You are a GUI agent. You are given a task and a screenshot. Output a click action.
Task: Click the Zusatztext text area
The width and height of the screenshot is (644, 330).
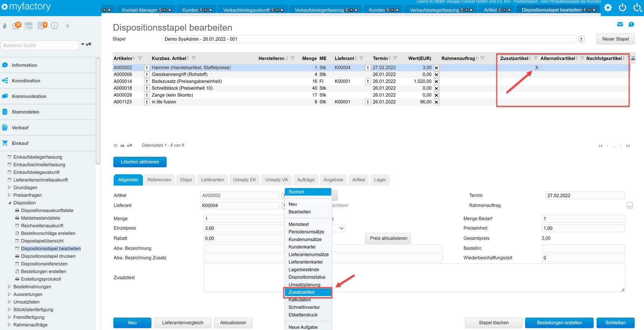point(414,278)
